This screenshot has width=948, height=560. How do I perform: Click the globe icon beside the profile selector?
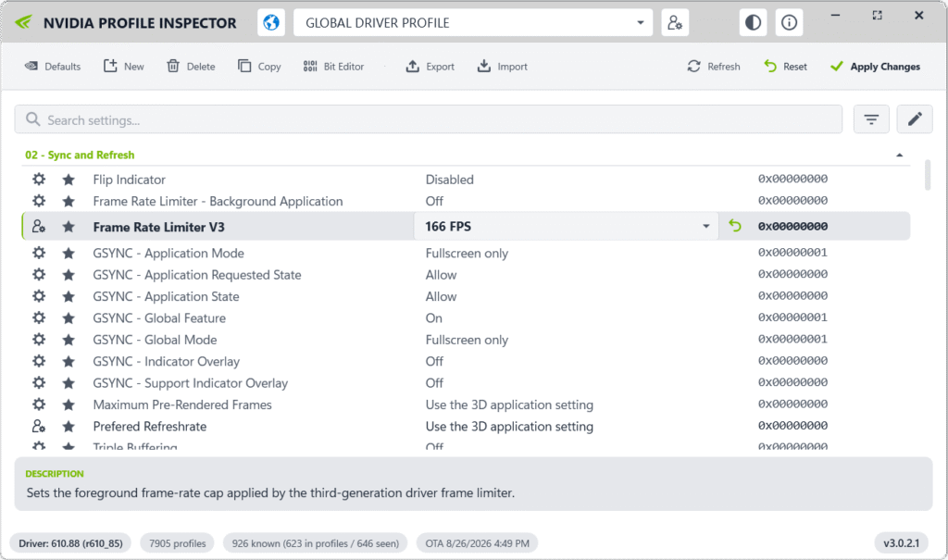pos(271,23)
